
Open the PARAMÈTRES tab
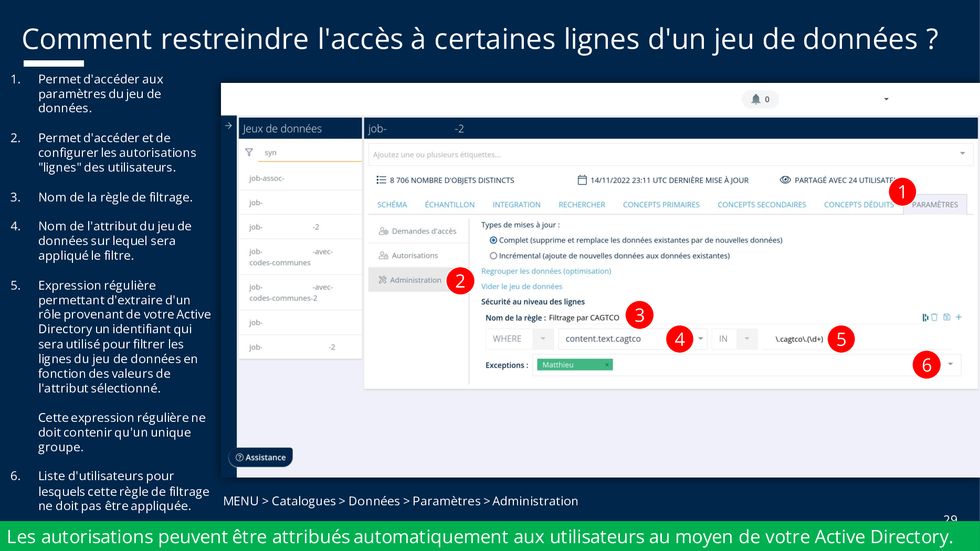coord(934,205)
